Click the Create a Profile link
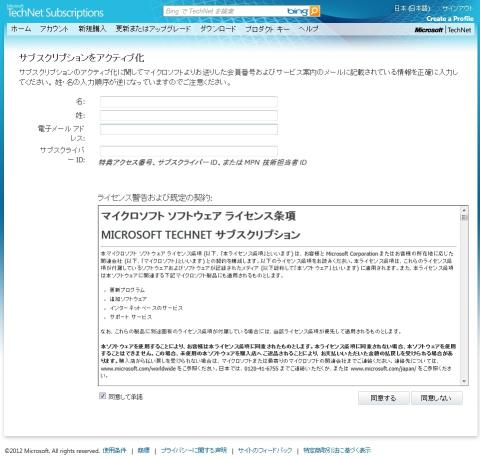 (x=450, y=19)
